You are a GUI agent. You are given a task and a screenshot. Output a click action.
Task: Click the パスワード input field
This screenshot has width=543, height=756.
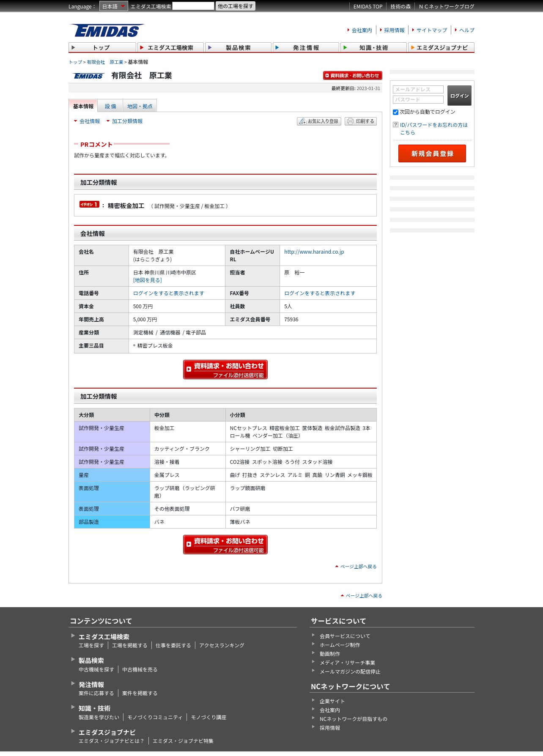click(418, 99)
